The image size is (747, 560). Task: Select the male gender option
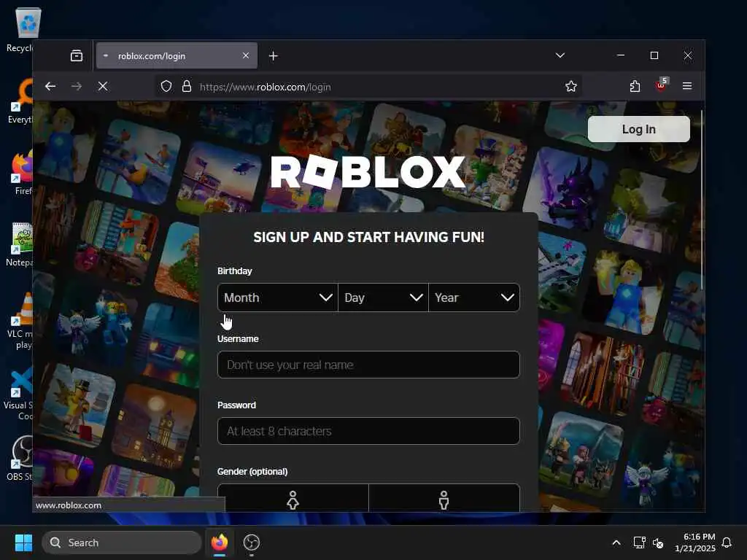444,499
